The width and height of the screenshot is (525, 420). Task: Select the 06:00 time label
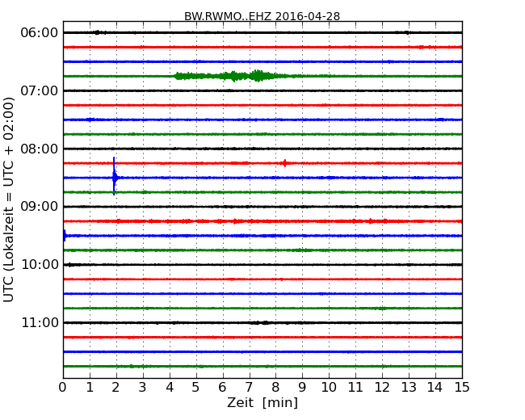tap(40, 33)
